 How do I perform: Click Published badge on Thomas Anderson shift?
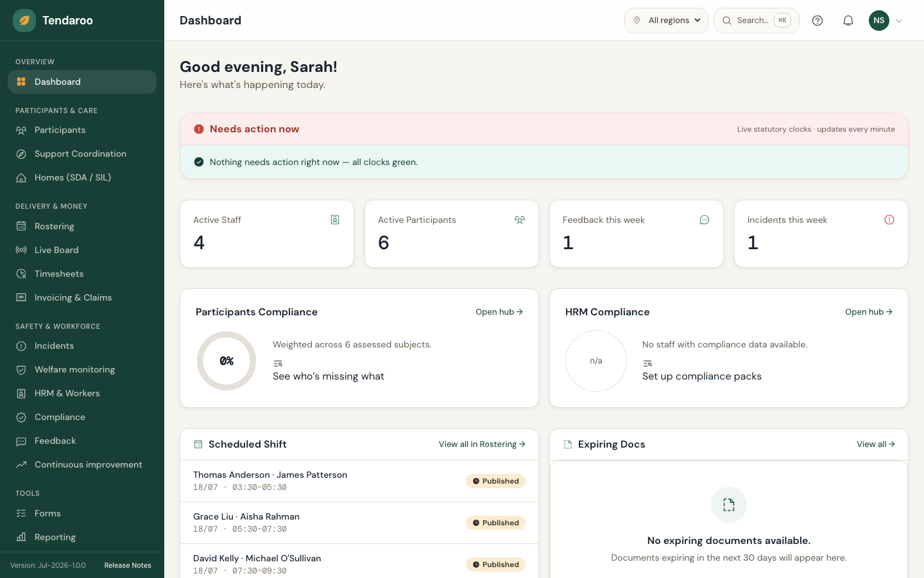click(495, 481)
